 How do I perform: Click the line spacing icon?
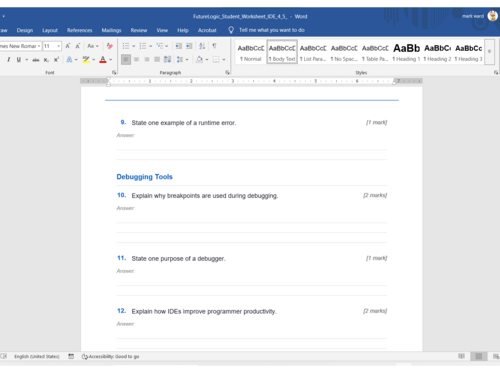pyautogui.click(x=180, y=60)
